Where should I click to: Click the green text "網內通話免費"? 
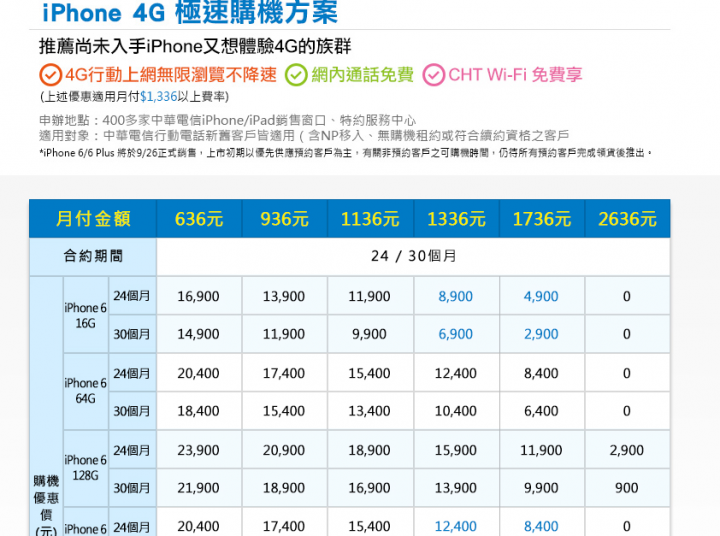pyautogui.click(x=362, y=75)
